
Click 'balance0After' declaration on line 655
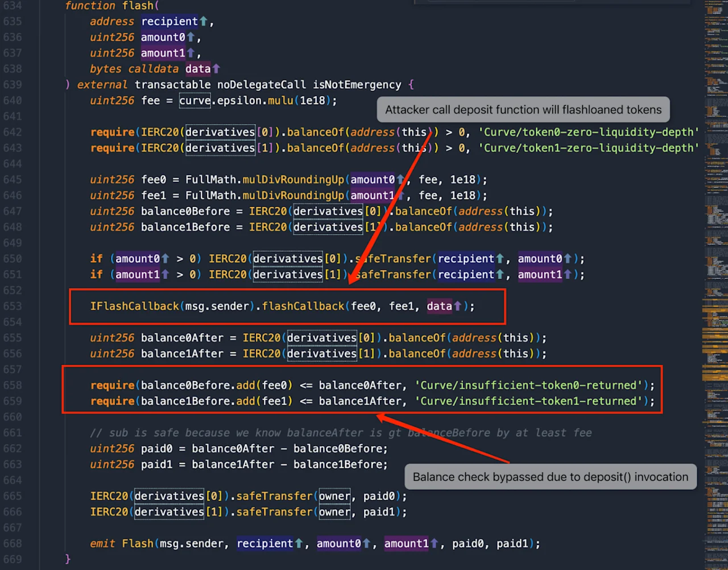(x=182, y=338)
